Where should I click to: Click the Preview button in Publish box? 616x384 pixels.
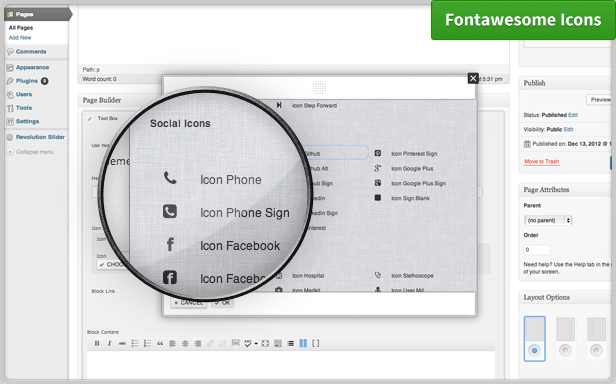600,100
